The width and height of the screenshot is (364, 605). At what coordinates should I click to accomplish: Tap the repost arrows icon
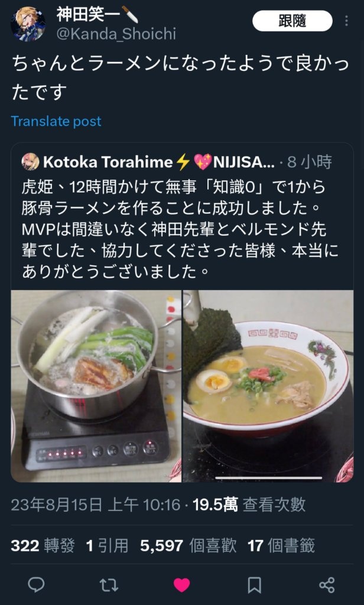(x=109, y=586)
